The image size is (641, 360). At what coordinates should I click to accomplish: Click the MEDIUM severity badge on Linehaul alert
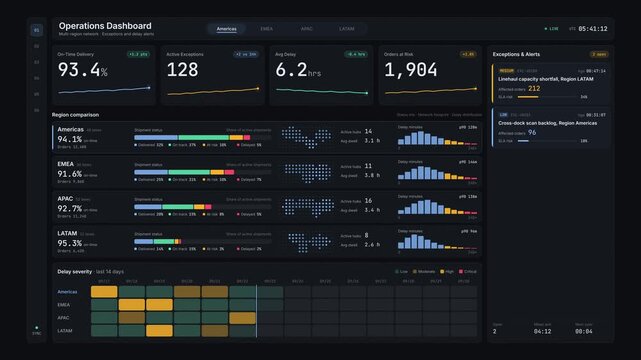tap(506, 71)
